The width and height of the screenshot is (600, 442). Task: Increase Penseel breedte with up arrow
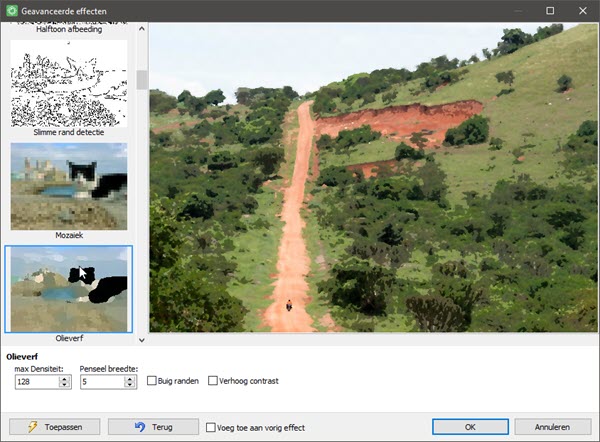point(130,378)
